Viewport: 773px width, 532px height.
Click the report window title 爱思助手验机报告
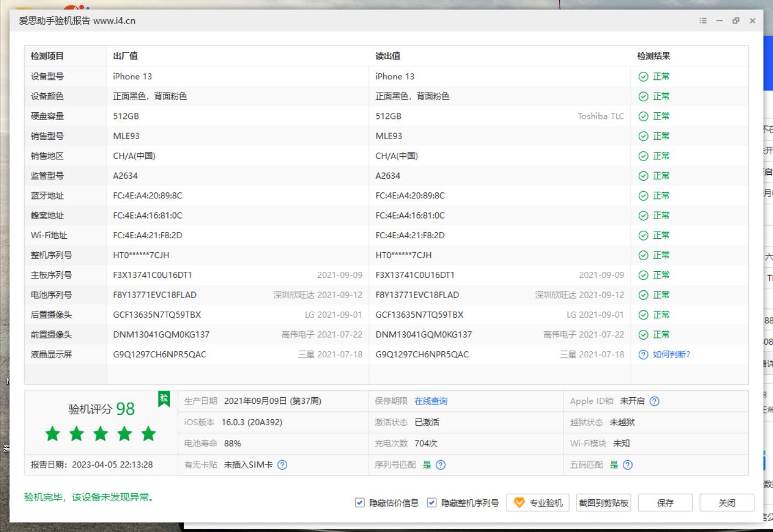[x=54, y=21]
